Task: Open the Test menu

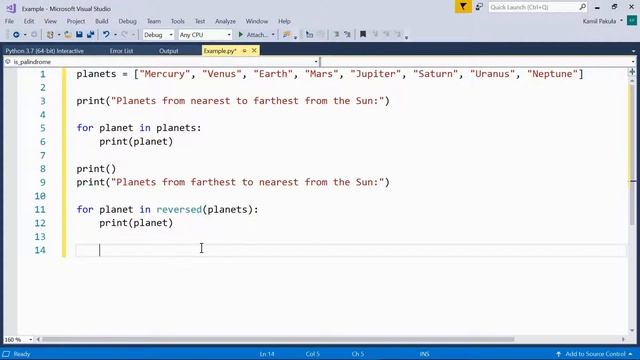Action: pos(200,21)
